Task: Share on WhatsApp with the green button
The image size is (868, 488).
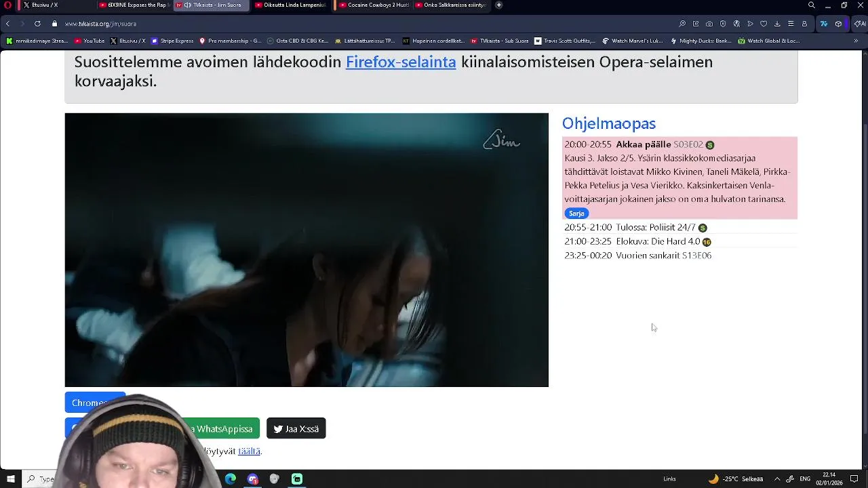Action: (221, 428)
